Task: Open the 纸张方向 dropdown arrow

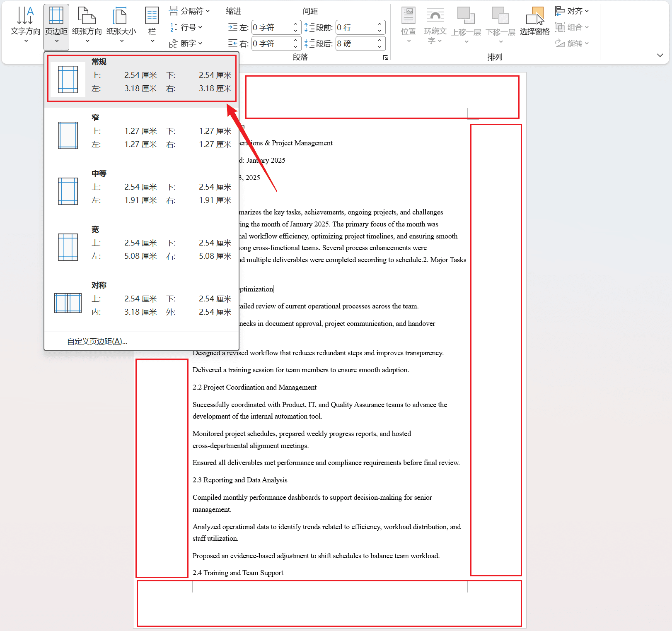Action: point(87,41)
